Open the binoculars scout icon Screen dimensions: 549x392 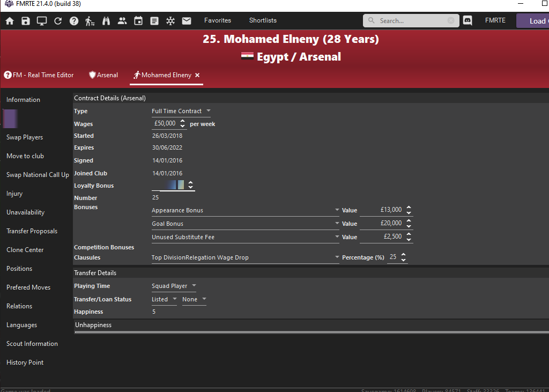point(106,21)
